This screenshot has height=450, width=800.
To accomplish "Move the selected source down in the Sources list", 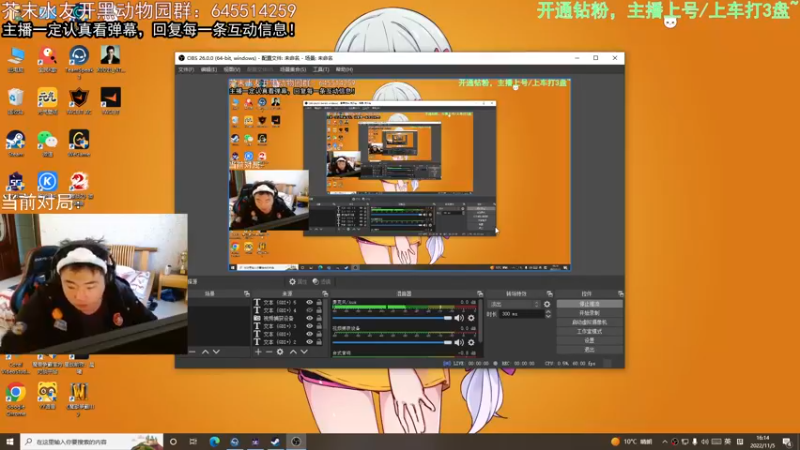I will (304, 352).
